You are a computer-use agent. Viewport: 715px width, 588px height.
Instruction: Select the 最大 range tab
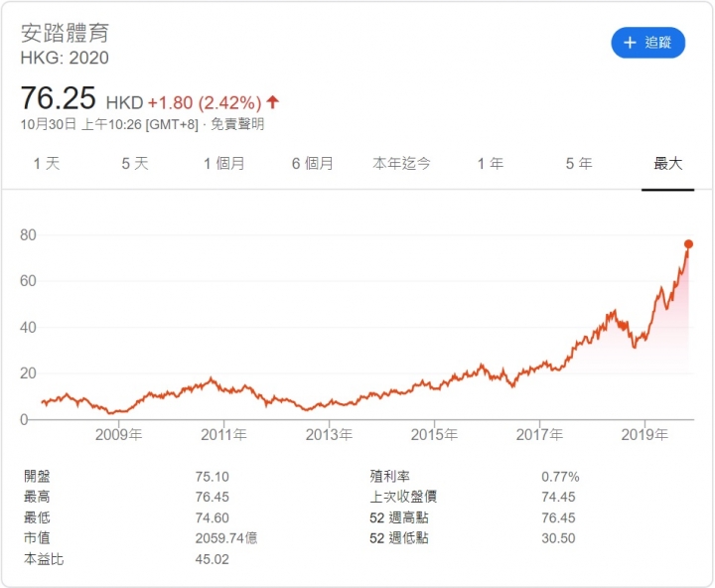tap(667, 163)
